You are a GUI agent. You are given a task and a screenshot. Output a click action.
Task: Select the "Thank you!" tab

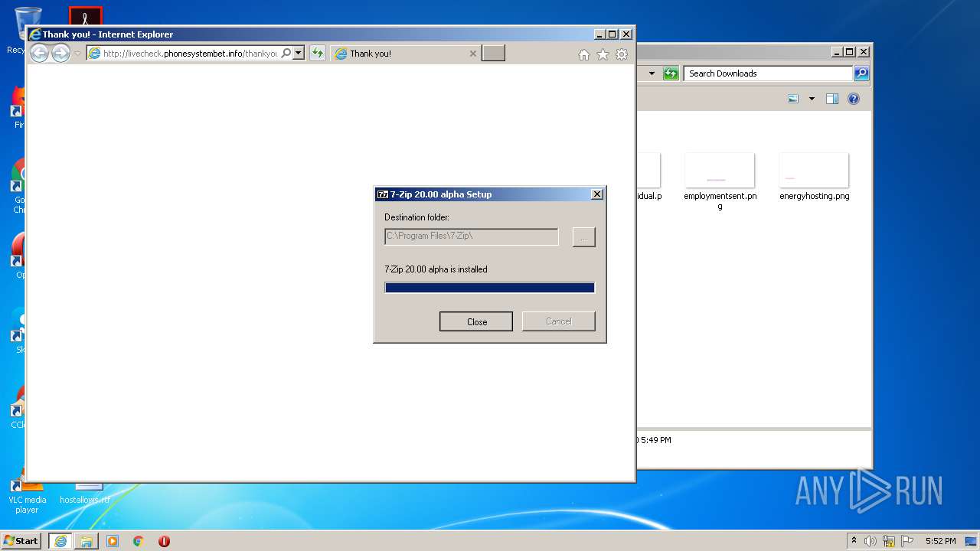406,54
